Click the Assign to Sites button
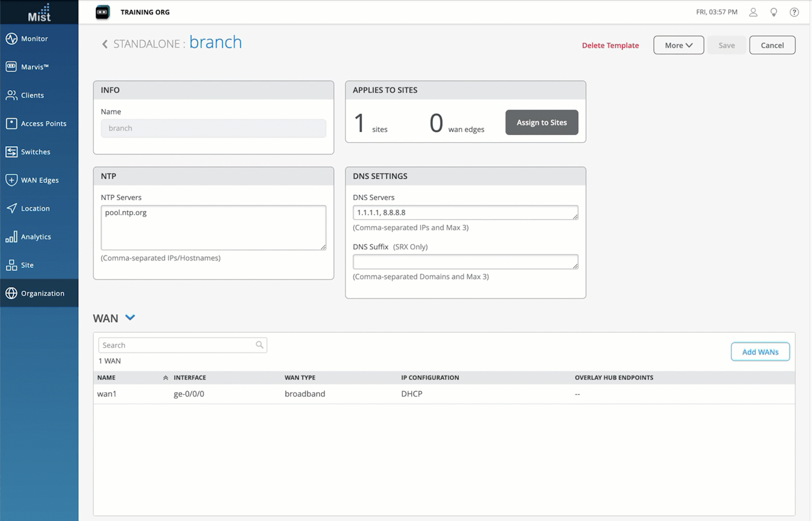 (x=541, y=123)
